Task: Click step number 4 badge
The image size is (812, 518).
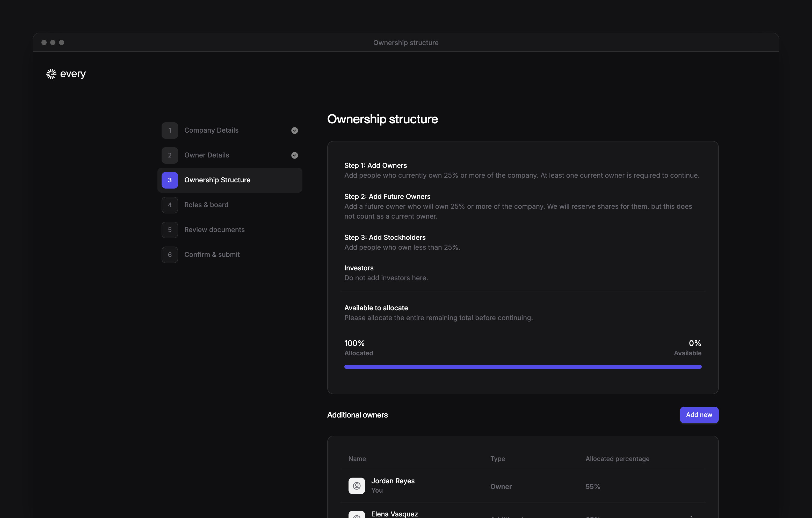Action: tap(170, 205)
